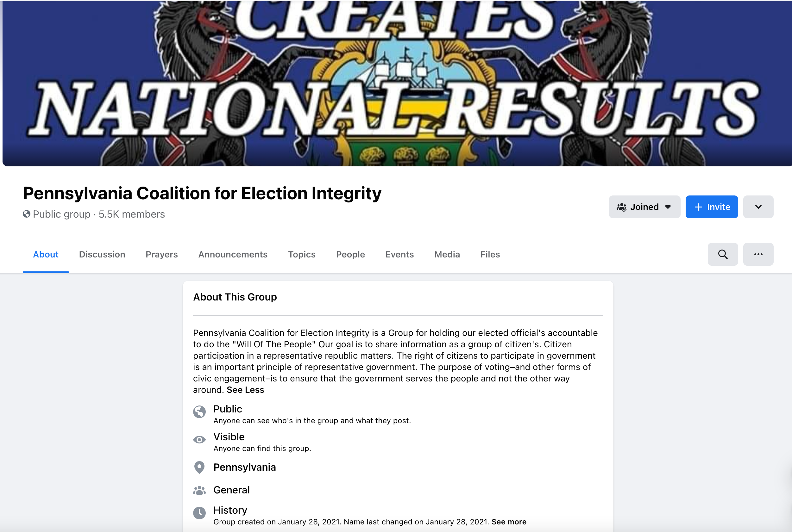
Task: Click the search magnifier icon in group tabs
Action: [722, 255]
